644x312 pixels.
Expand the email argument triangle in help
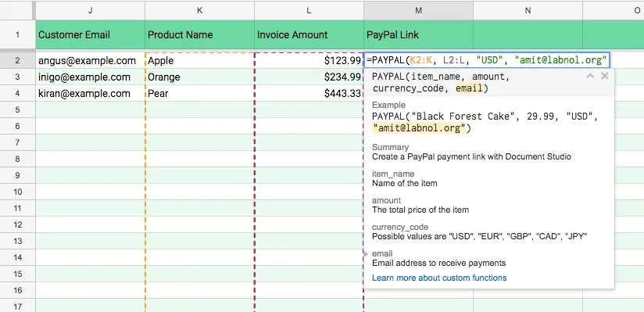click(366, 254)
